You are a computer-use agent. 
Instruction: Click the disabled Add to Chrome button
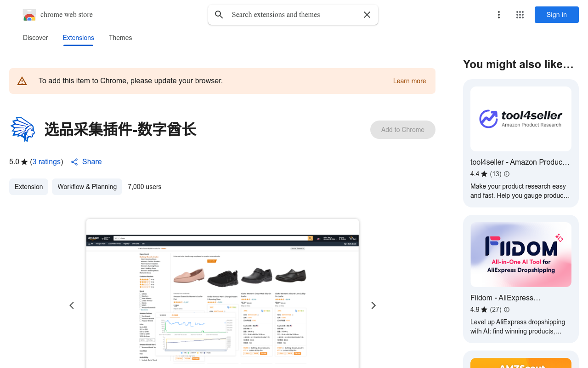403,130
